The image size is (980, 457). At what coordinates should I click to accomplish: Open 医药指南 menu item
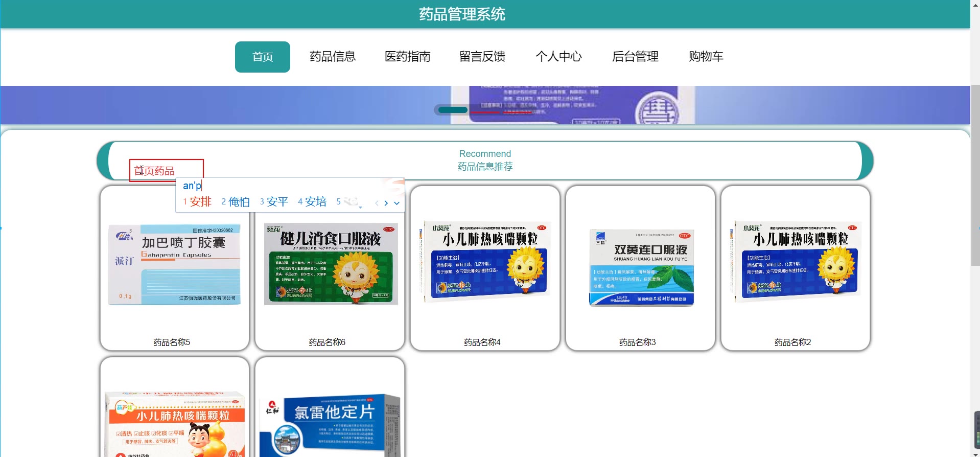tap(407, 57)
